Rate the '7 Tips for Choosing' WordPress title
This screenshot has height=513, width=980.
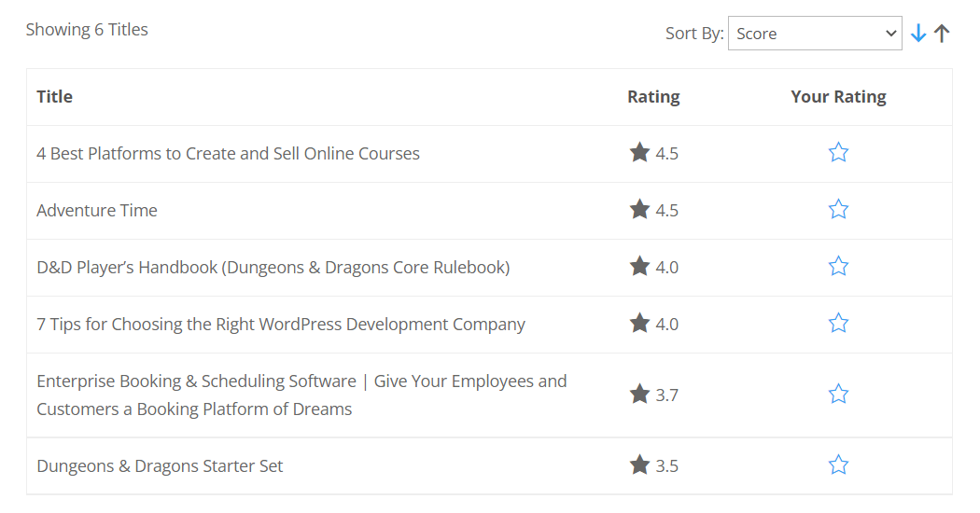838,324
